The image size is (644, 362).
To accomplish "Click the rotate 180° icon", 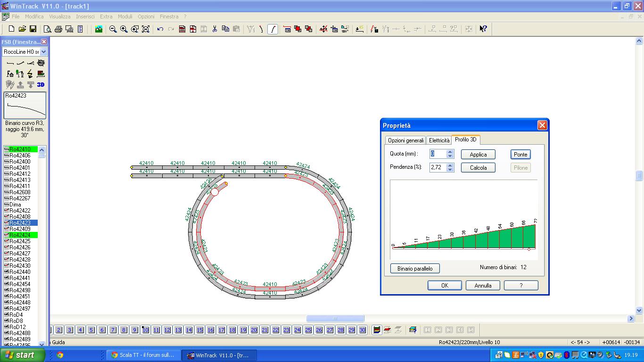I will click(x=345, y=29).
